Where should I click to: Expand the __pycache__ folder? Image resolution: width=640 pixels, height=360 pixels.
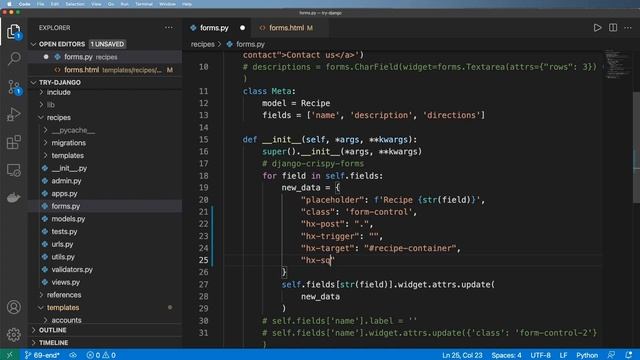(x=73, y=130)
